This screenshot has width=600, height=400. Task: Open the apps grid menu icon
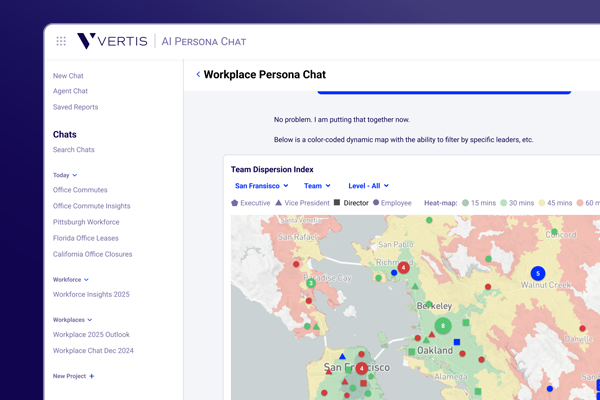click(61, 41)
